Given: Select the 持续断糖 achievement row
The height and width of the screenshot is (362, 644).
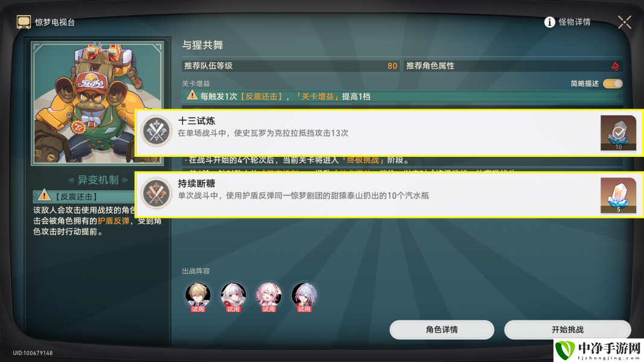Looking at the screenshot, I should point(389,194).
